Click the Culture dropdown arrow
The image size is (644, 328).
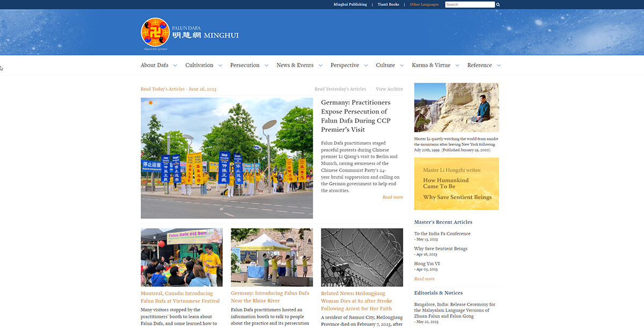click(401, 65)
